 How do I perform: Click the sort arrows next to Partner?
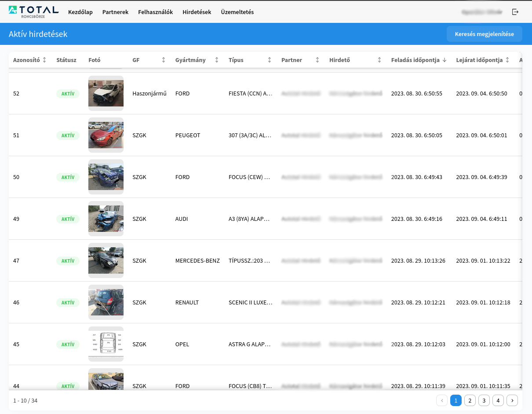(x=317, y=59)
